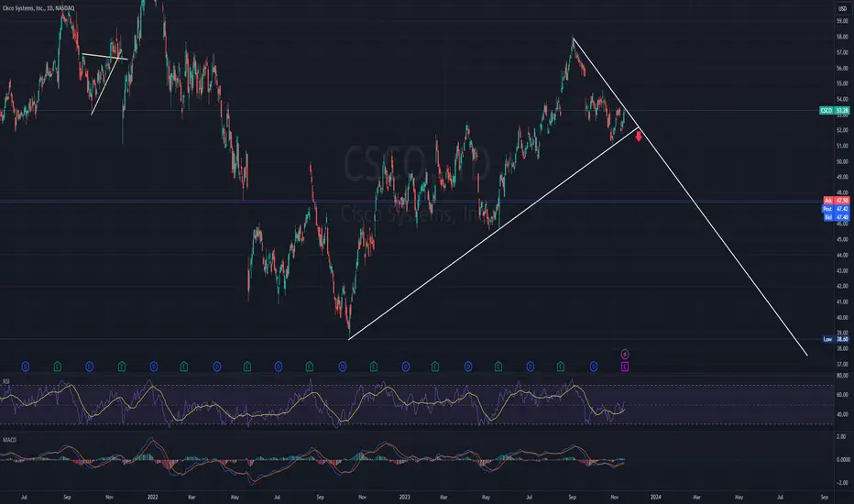This screenshot has width=854, height=504.
Task: Open the earnings marker near August 2022
Action: (310, 367)
